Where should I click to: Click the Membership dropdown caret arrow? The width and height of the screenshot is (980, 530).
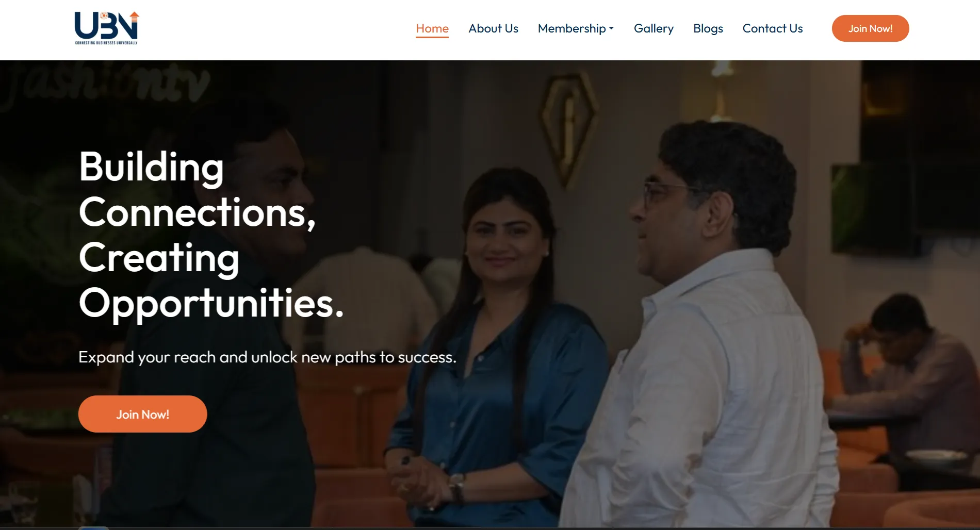[x=611, y=29]
